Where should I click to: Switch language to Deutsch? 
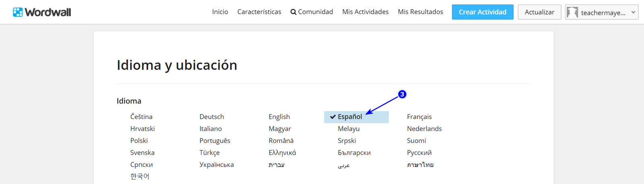212,117
